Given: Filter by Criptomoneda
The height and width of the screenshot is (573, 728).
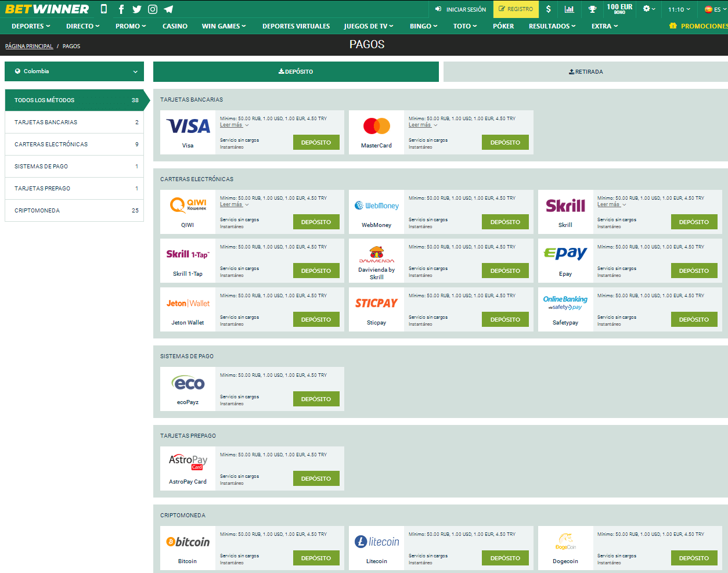Looking at the screenshot, I should [x=74, y=211].
